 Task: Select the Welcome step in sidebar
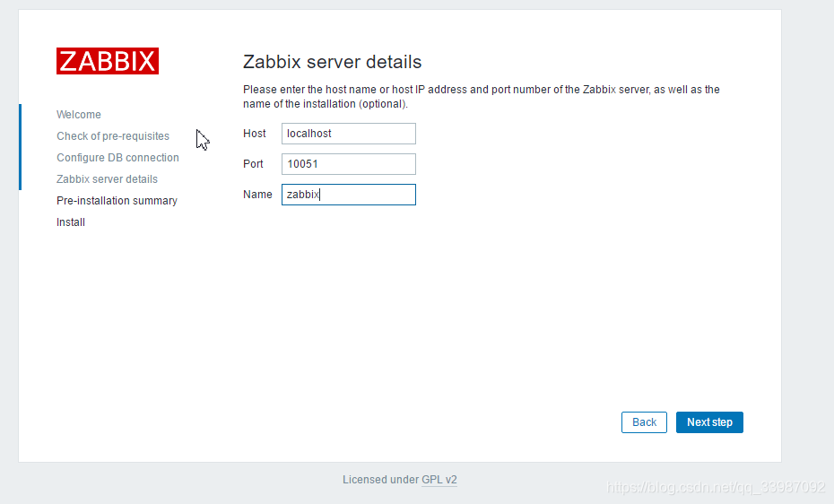coord(79,114)
